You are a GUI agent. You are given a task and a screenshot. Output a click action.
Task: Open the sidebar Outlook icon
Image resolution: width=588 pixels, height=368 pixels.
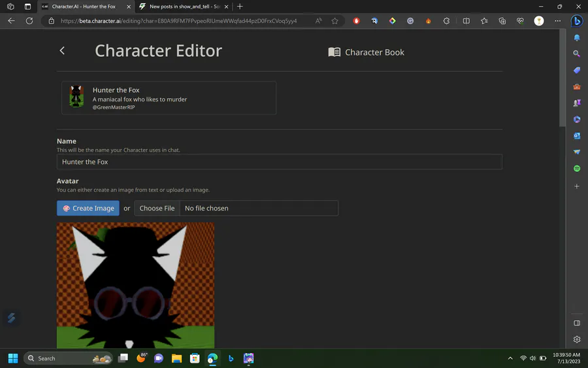point(577,135)
